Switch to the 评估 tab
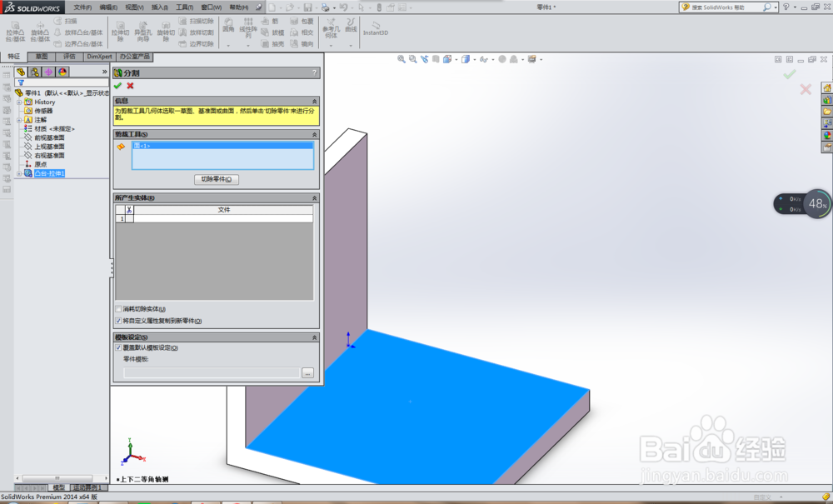Image resolution: width=833 pixels, height=504 pixels. [70, 57]
